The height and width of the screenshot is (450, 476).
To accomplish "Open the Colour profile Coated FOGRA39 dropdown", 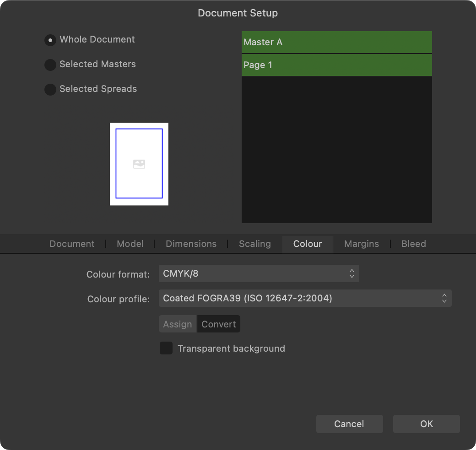I will 305,298.
